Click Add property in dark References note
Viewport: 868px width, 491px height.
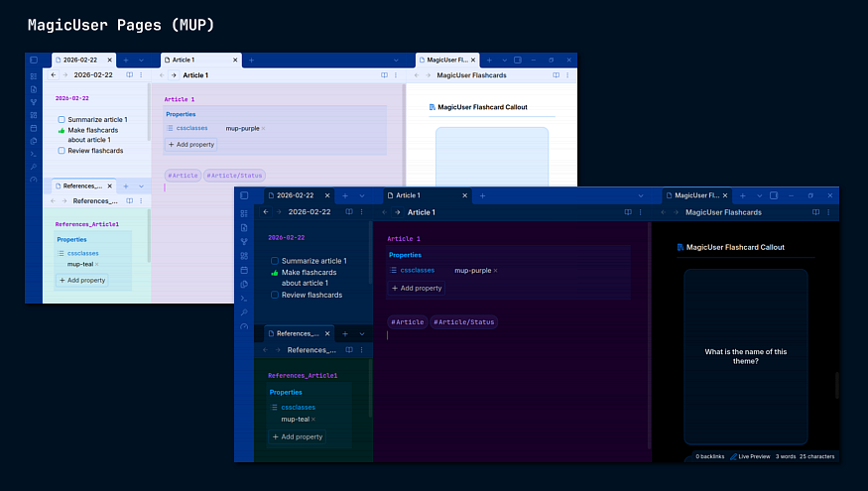point(298,436)
